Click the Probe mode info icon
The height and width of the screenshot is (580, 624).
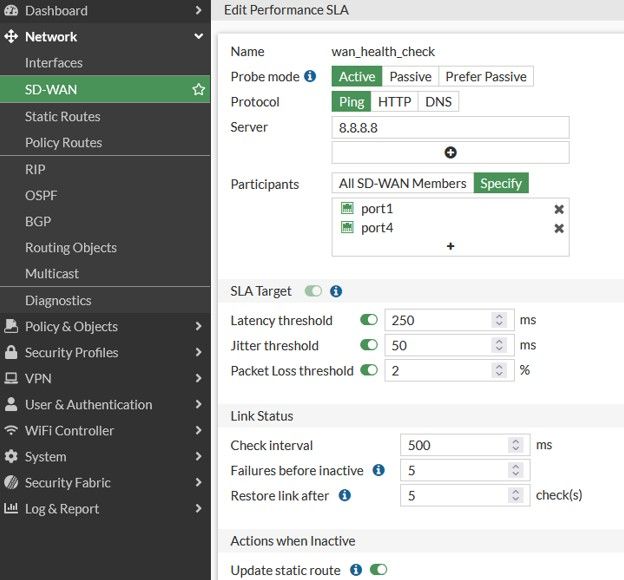click(x=310, y=76)
